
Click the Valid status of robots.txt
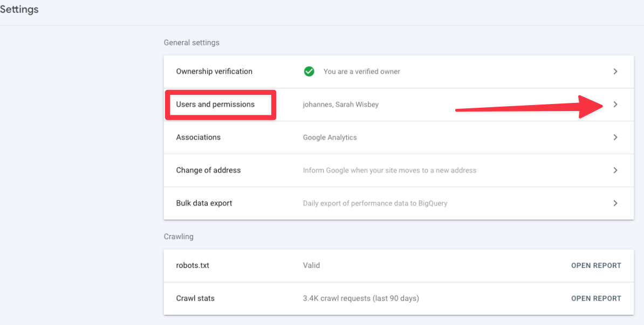(x=312, y=265)
